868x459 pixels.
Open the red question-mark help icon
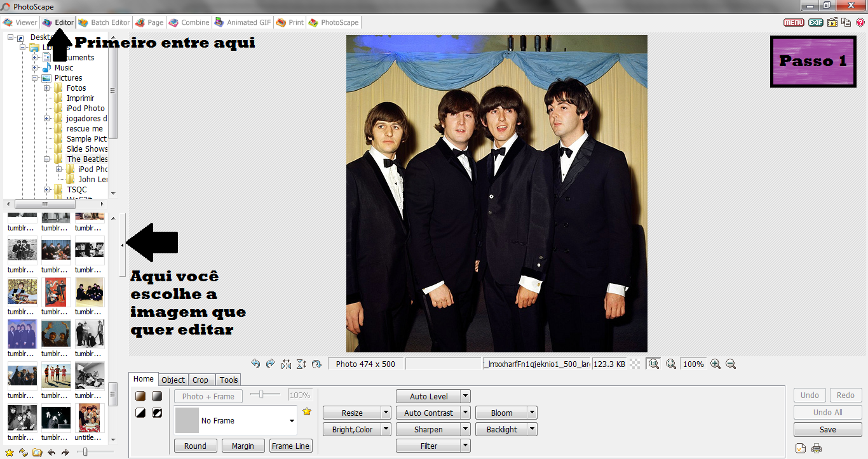(860, 22)
